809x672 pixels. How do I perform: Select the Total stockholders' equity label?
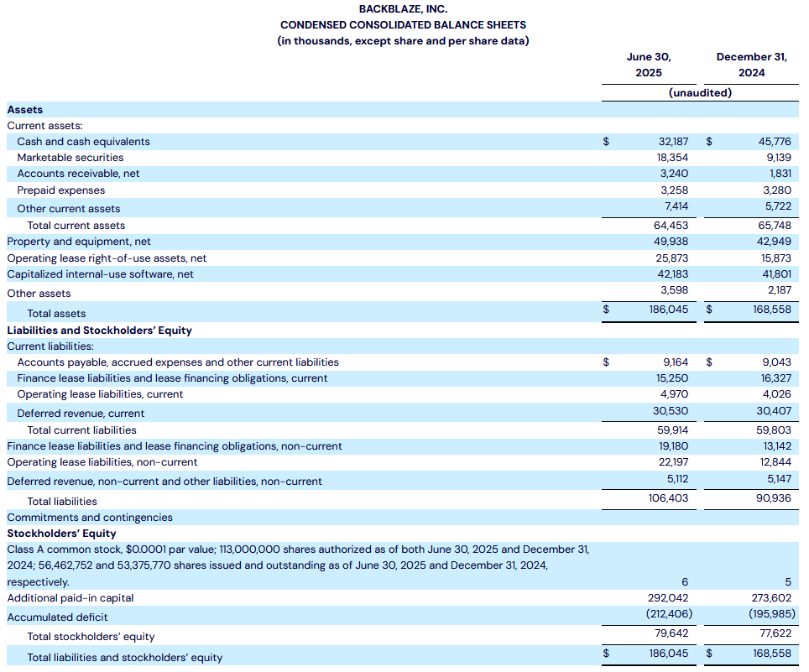[91, 637]
